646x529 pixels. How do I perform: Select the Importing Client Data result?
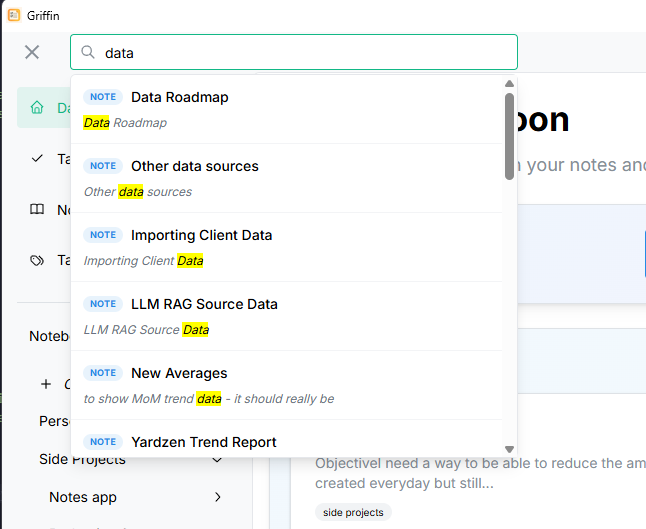coord(287,247)
